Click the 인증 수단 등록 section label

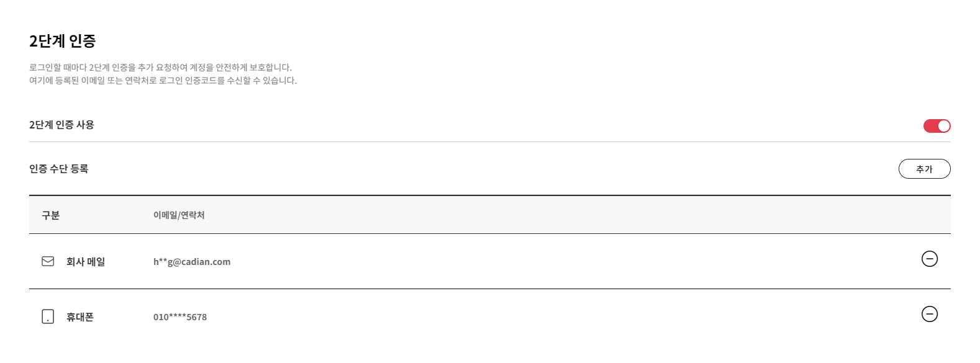pos(59,169)
